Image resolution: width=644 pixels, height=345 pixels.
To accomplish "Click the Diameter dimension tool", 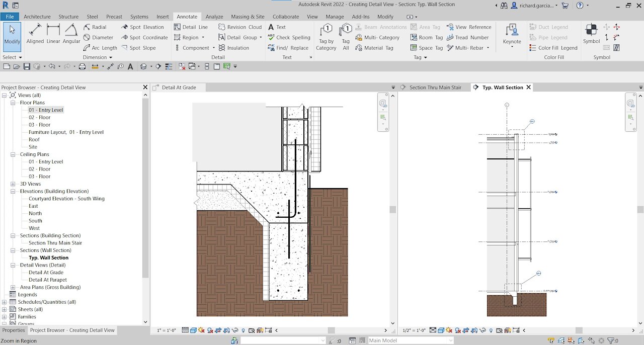I will pos(98,37).
